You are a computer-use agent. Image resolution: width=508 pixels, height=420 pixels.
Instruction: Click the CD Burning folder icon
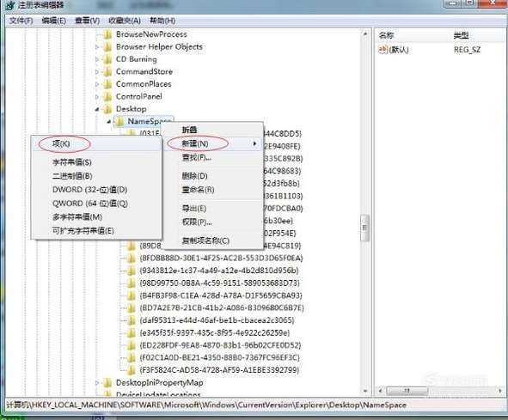[x=107, y=59]
